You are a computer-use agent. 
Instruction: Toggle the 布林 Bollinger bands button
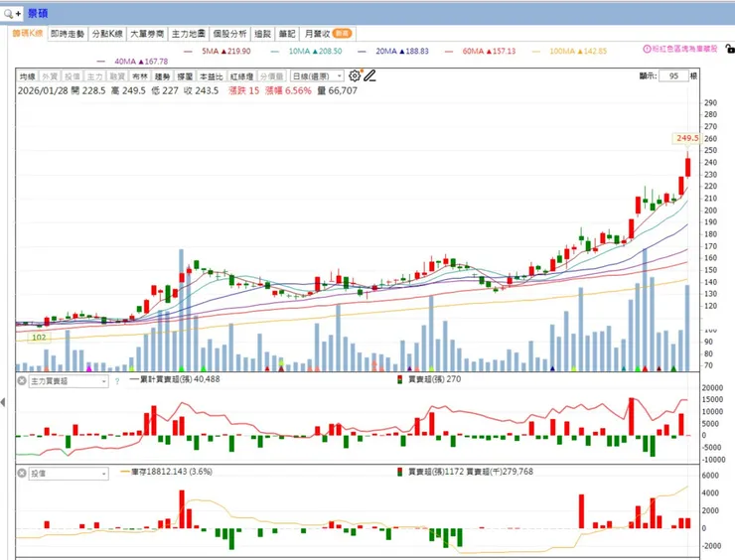point(140,76)
